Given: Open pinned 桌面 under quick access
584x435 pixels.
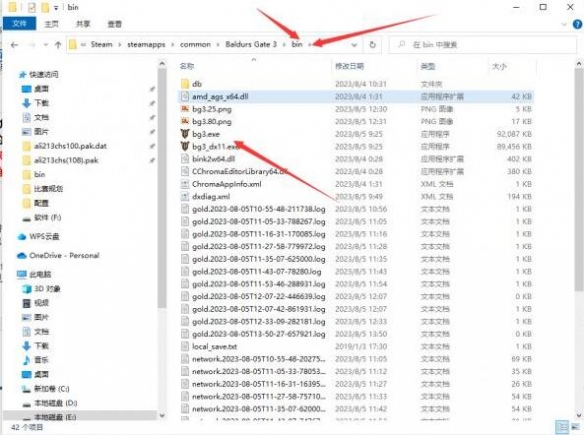Looking at the screenshot, I should (x=41, y=89).
